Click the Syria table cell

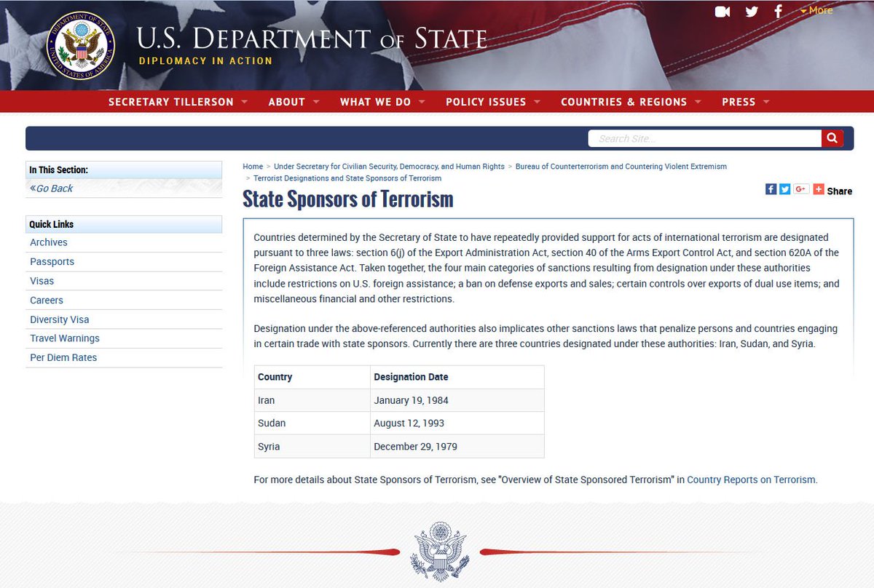[312, 446]
